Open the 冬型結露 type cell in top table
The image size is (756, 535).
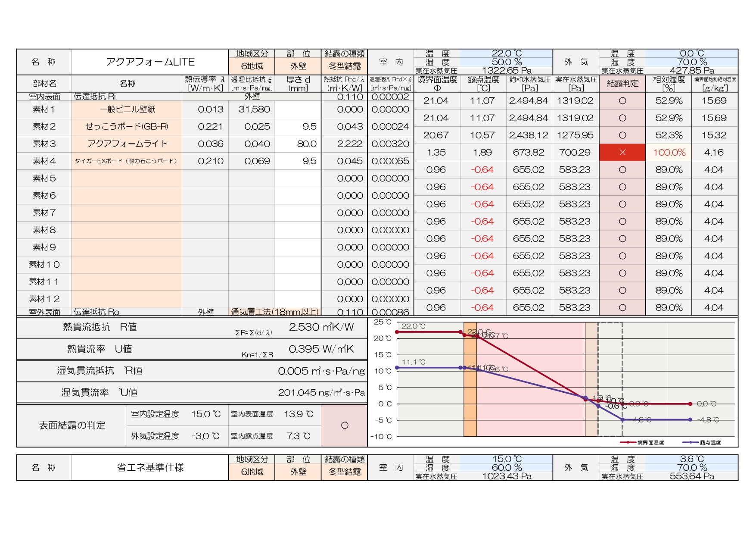pos(344,66)
